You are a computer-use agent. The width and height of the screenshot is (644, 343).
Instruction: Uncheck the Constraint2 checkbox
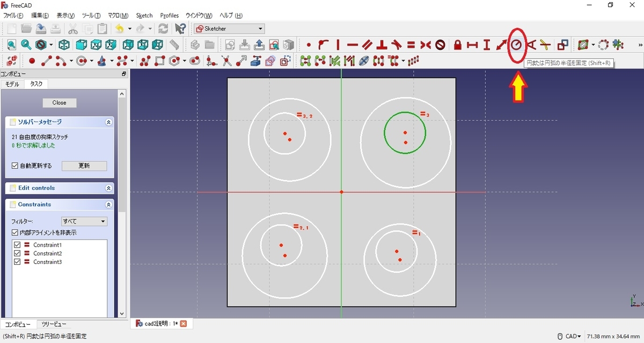pyautogui.click(x=17, y=253)
